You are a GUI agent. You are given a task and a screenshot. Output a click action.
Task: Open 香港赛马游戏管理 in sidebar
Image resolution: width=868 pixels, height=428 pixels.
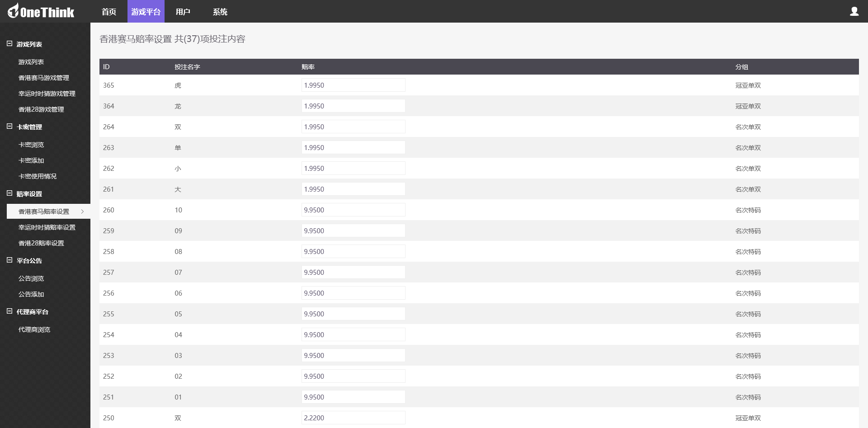tap(44, 78)
